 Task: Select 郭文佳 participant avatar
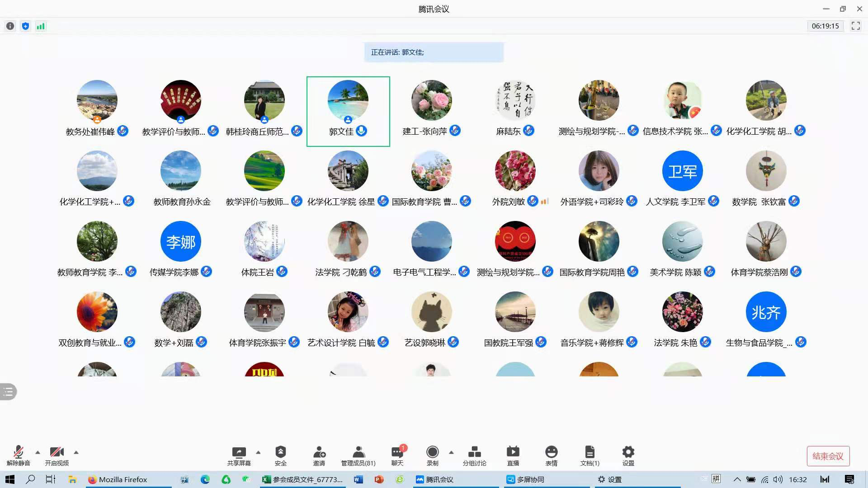coord(348,100)
